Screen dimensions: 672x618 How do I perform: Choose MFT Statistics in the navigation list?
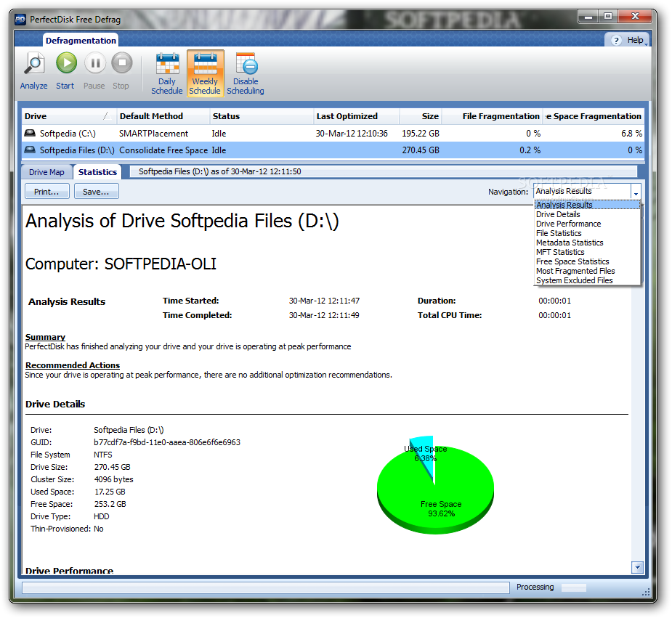(x=587, y=252)
